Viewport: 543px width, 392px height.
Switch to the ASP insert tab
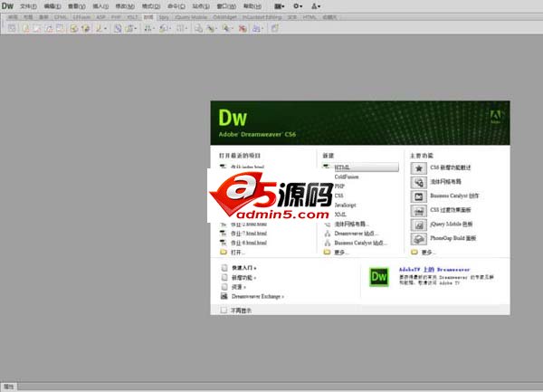(x=100, y=17)
